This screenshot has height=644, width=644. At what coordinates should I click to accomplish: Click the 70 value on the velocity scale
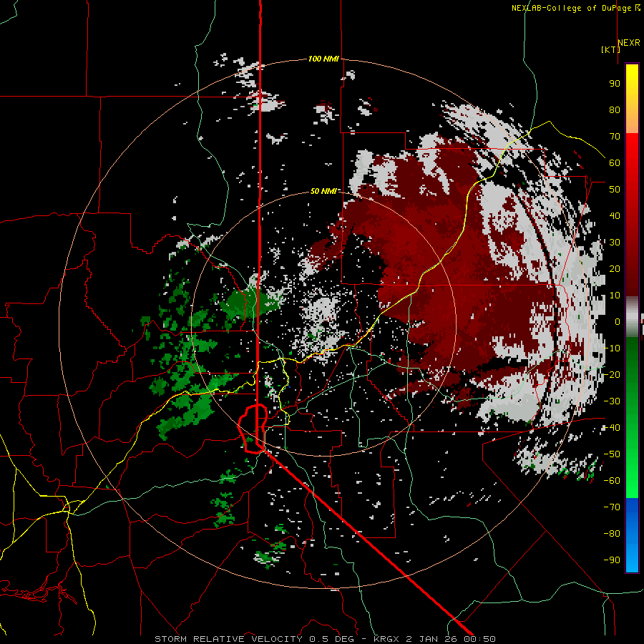615,137
